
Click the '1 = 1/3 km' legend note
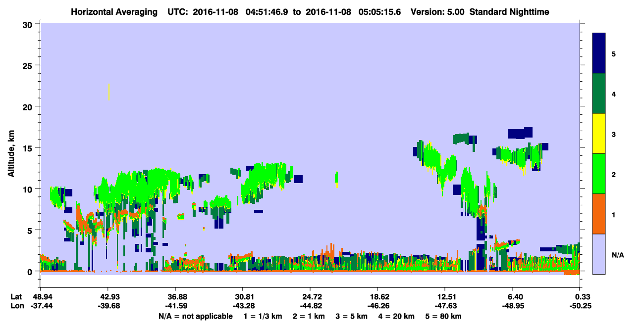tap(263, 316)
